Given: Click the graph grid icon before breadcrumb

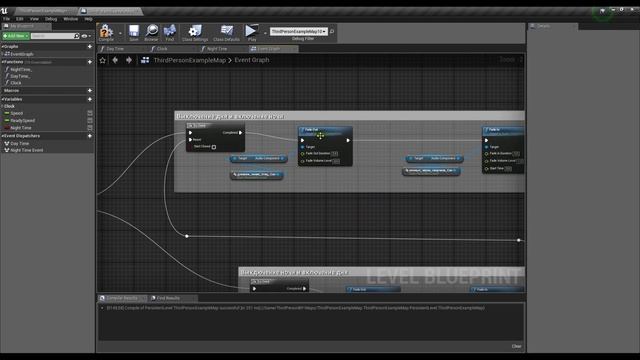Looking at the screenshot, I should (x=145, y=60).
